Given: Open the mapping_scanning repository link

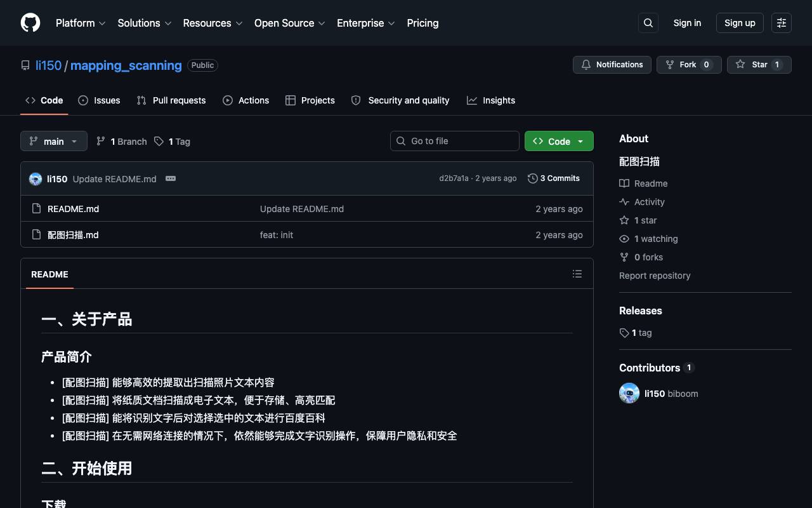Looking at the screenshot, I should click(126, 65).
